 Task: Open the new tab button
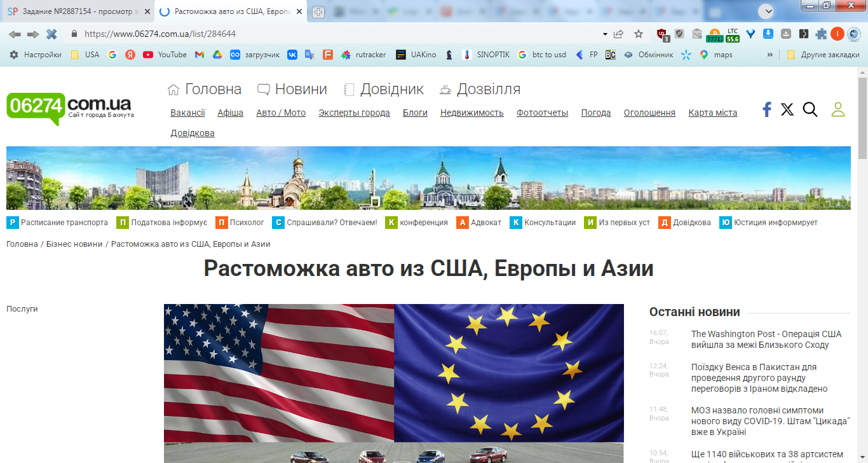pos(318,11)
